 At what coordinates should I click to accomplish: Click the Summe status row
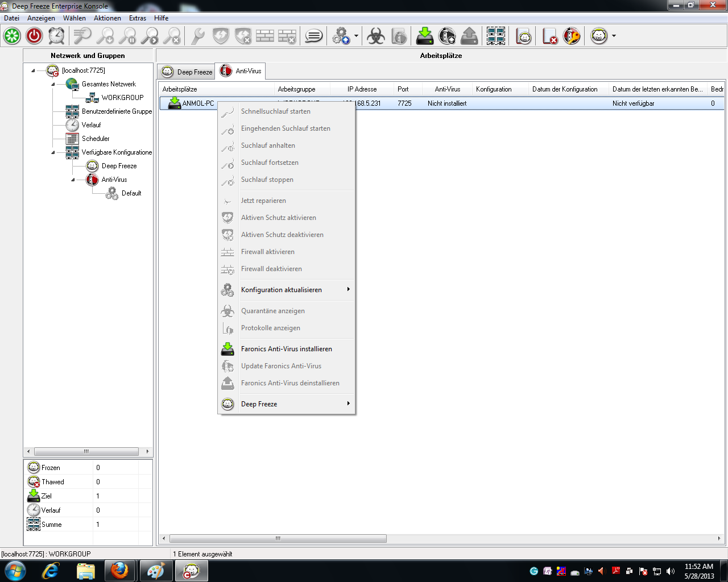coord(88,525)
